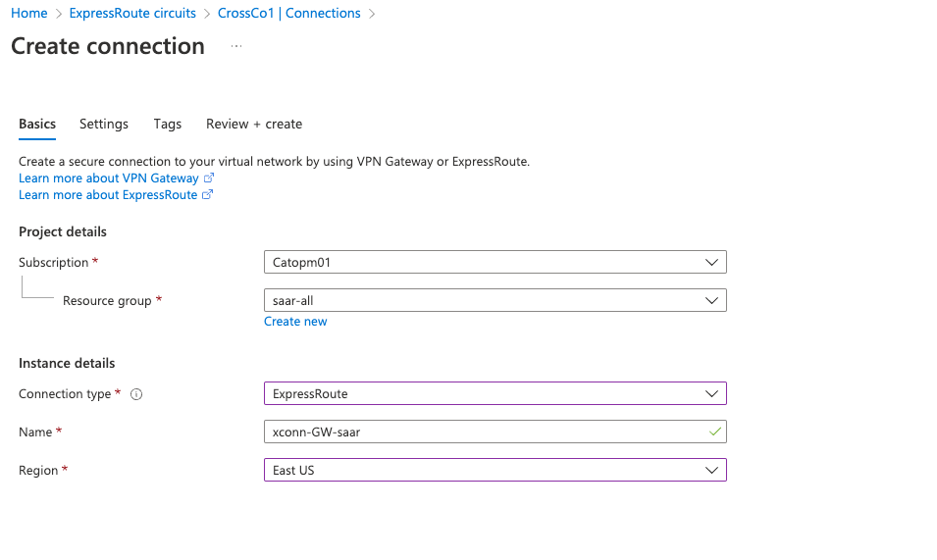Navigate to Home breadcrumb
The image size is (937, 560).
click(29, 14)
